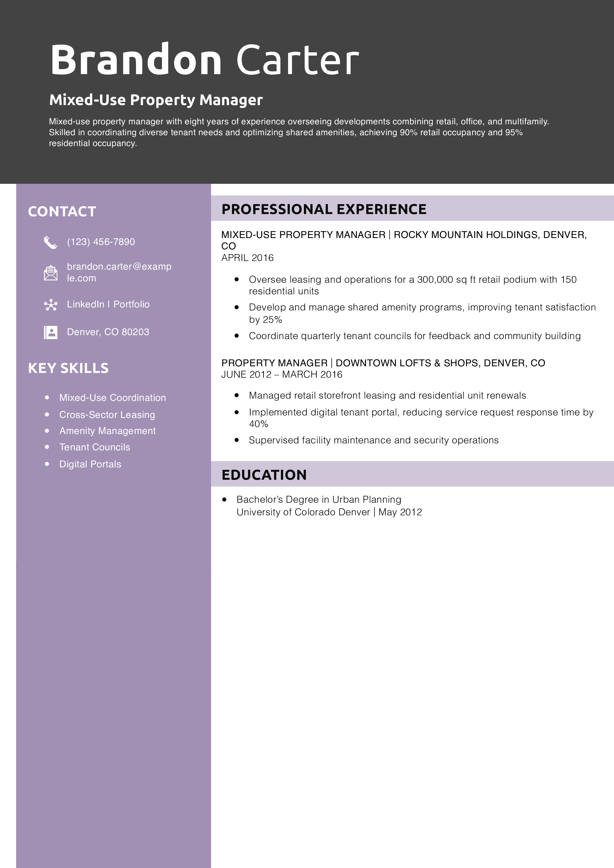Click the Amenity Management skill item
The image size is (614, 868).
[x=107, y=431]
